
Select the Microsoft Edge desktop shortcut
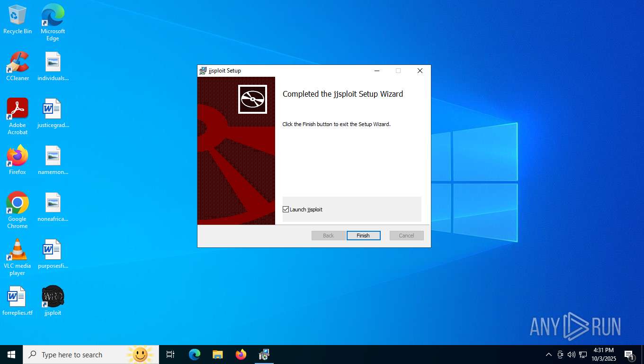53,22
